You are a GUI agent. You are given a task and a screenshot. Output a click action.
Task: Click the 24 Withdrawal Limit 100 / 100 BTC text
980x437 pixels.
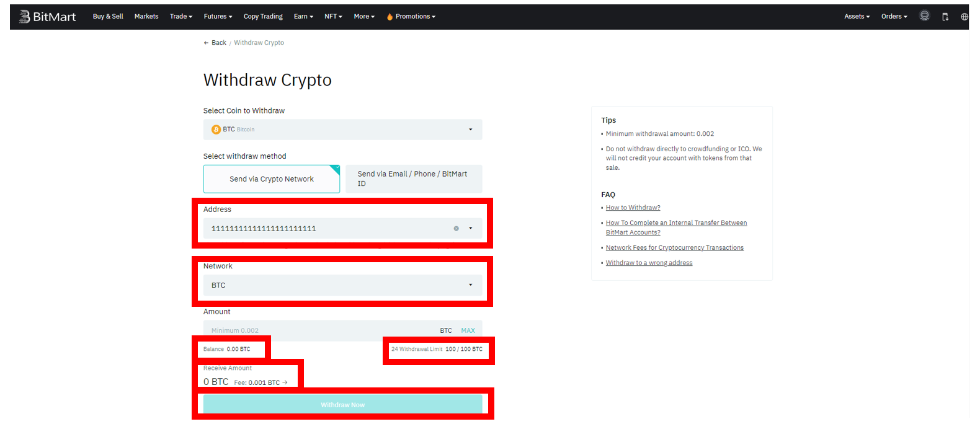pos(437,350)
